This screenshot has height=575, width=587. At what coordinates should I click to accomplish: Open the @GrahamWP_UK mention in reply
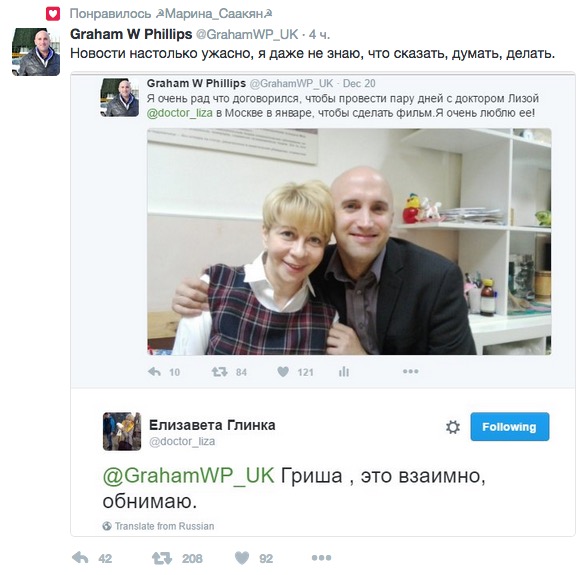[189, 476]
